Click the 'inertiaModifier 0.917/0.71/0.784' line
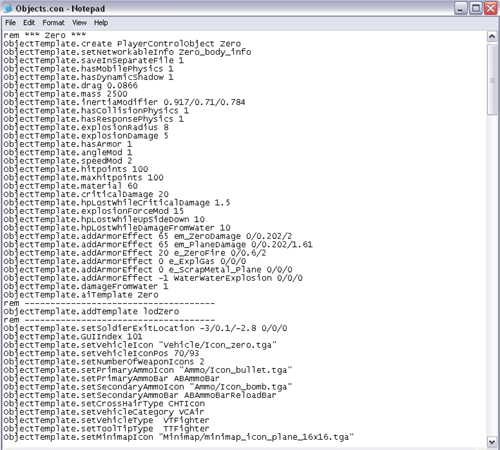The width and height of the screenshot is (500, 450). click(x=124, y=102)
